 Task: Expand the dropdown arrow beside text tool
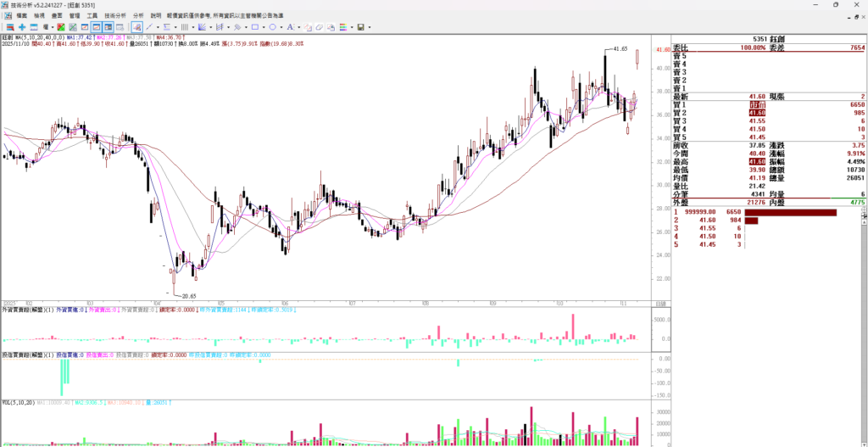tap(298, 27)
